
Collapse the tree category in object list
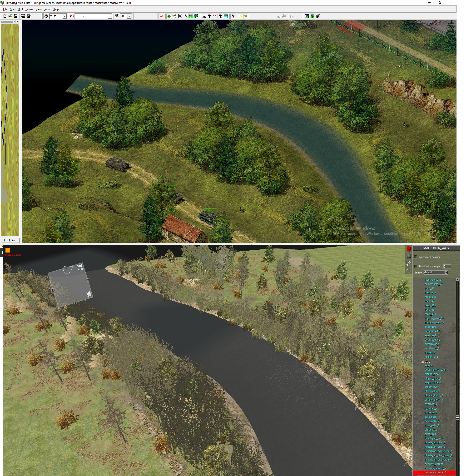(422, 362)
